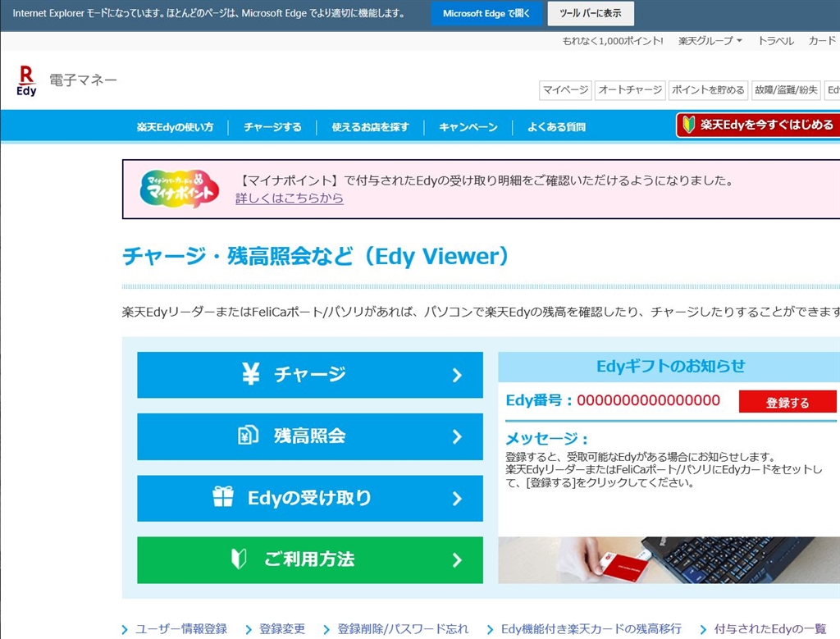
Task: Click the arrow before 付与されたEdyの一覧
Action: coord(703,629)
